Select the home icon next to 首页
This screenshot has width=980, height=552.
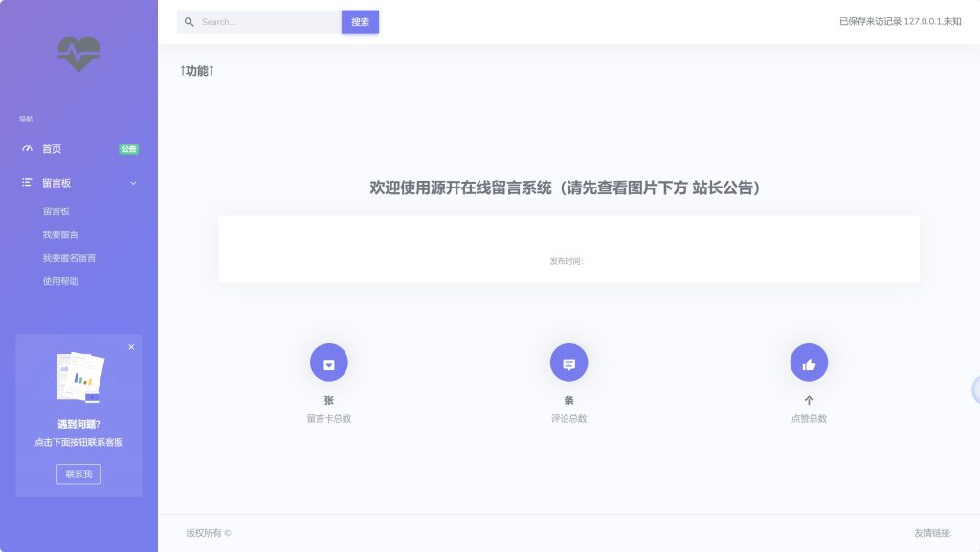26,148
